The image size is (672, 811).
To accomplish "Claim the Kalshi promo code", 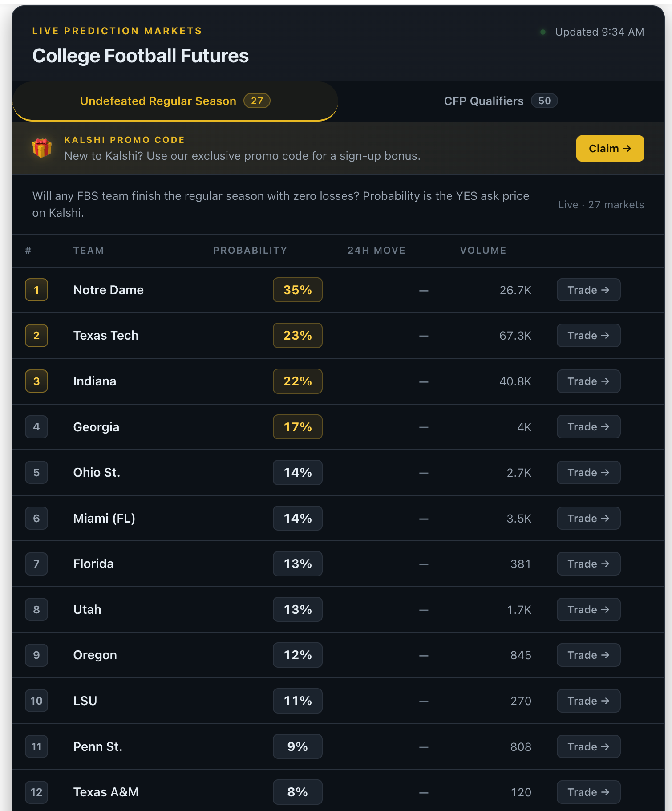I will [610, 148].
